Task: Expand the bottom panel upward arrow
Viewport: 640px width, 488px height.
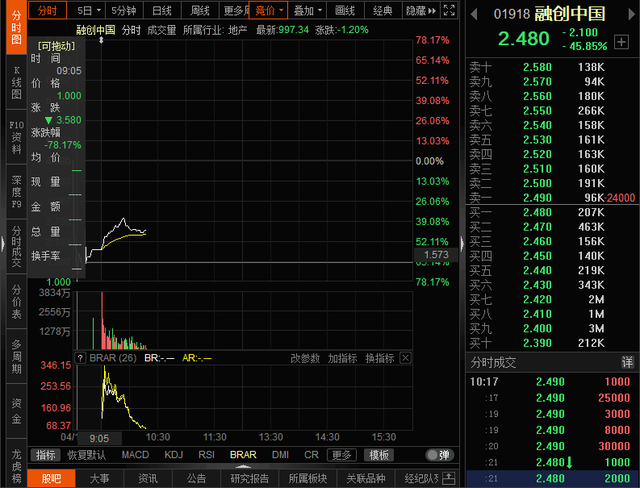Action: pyautogui.click(x=243, y=466)
